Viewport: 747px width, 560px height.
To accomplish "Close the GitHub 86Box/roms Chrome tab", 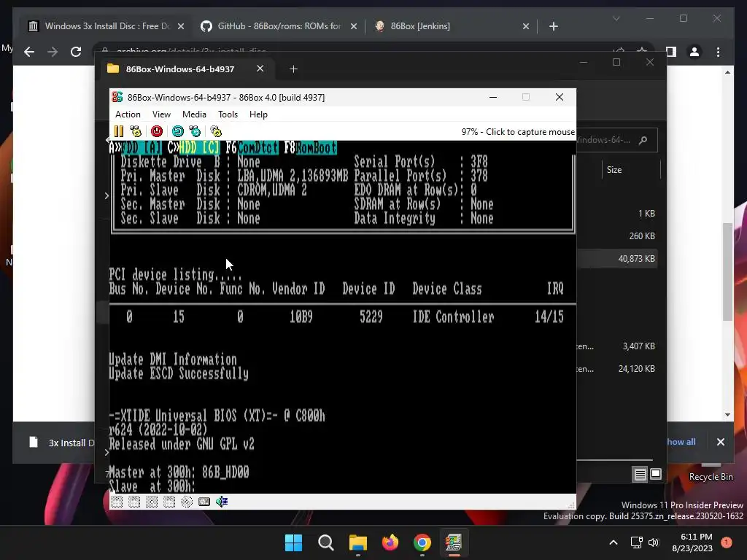I will coord(354,26).
